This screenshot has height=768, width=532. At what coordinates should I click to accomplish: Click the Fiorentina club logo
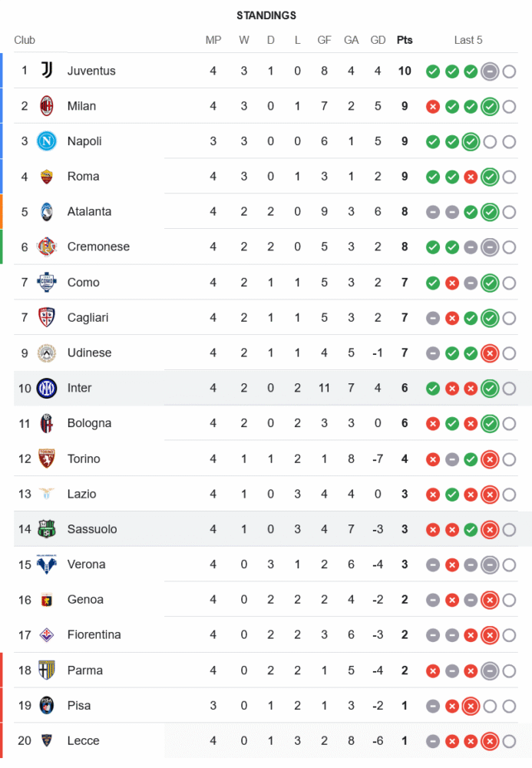coord(47,635)
